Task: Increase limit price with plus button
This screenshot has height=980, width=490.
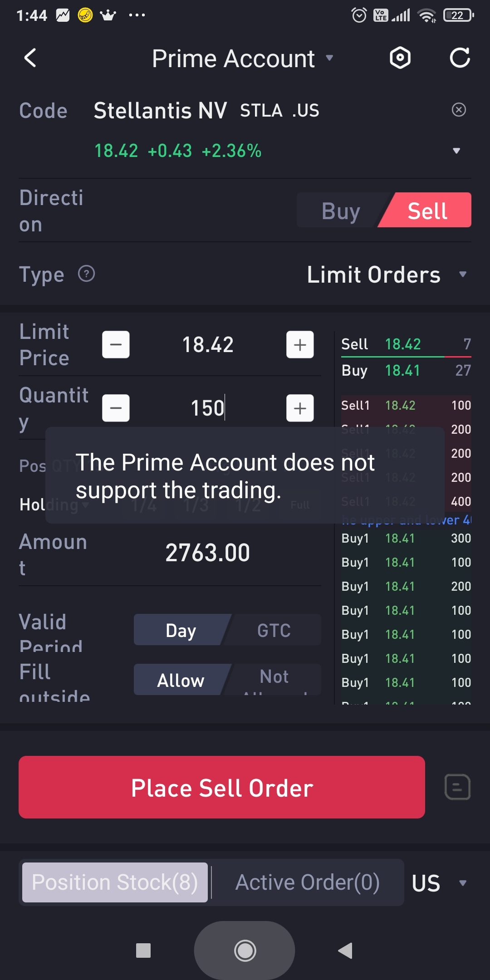Action: pos(300,345)
